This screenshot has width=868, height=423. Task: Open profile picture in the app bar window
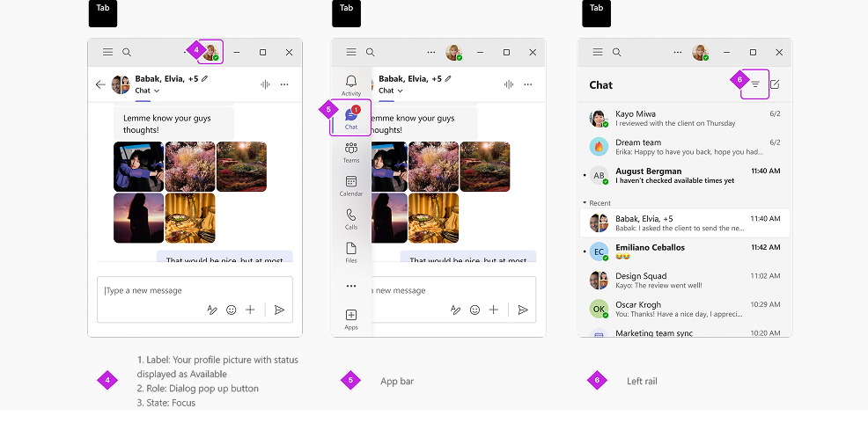click(454, 53)
